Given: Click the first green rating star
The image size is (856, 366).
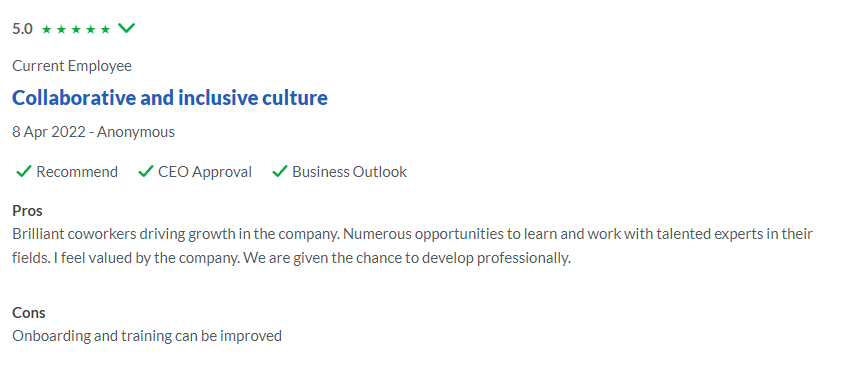Looking at the screenshot, I should [46, 29].
